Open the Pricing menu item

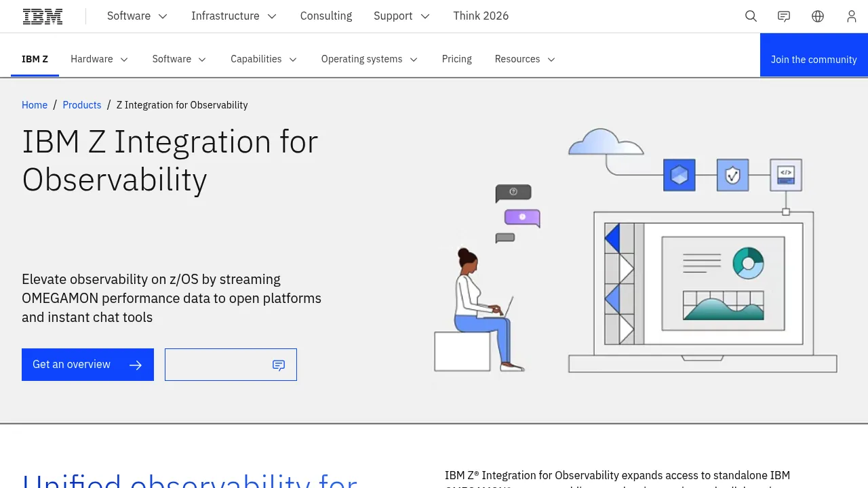(457, 59)
